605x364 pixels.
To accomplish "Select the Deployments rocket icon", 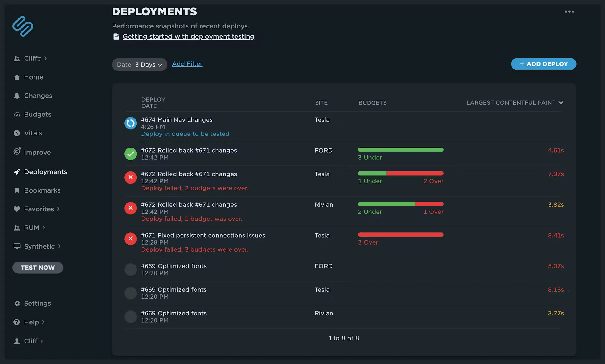I will pos(17,172).
